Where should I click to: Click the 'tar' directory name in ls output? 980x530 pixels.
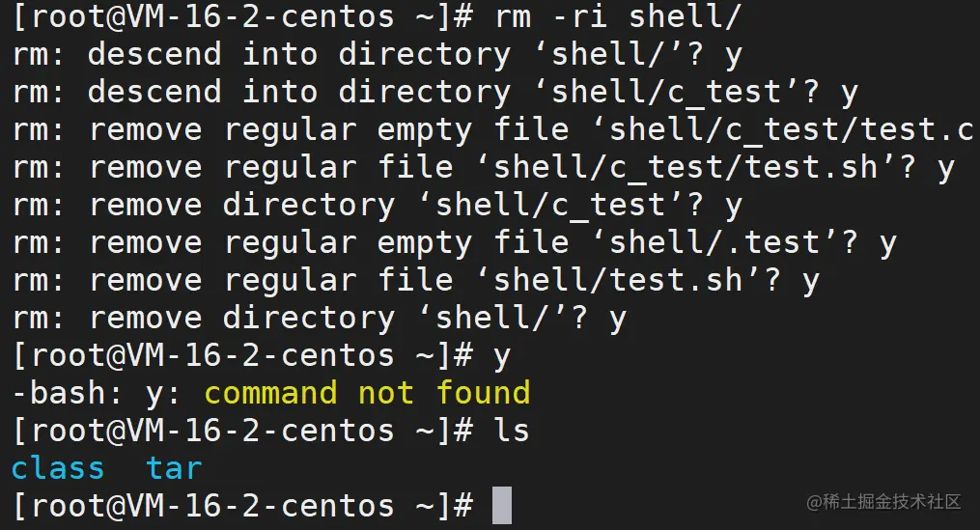(x=175, y=468)
